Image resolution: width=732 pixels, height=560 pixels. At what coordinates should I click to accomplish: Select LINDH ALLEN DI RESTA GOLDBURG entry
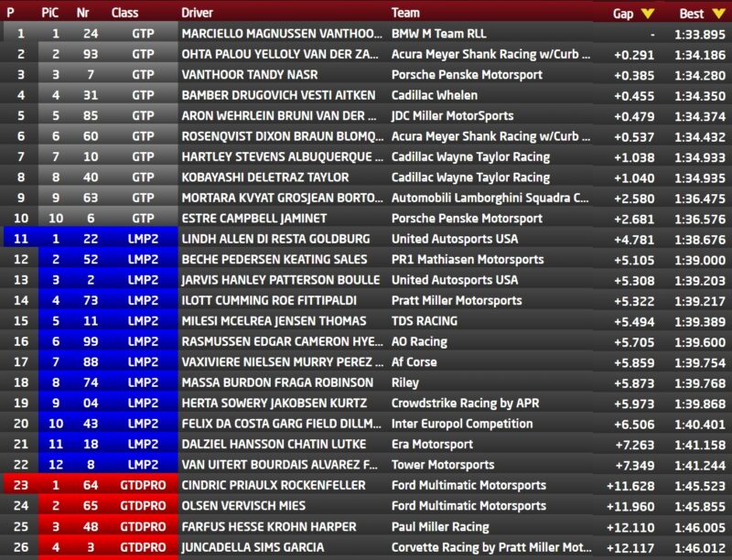275,239
